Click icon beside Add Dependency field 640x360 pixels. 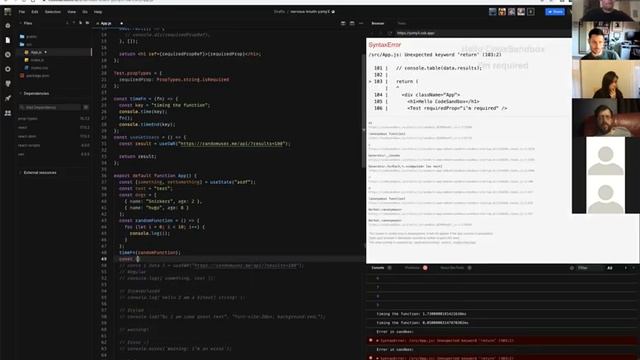(86, 107)
